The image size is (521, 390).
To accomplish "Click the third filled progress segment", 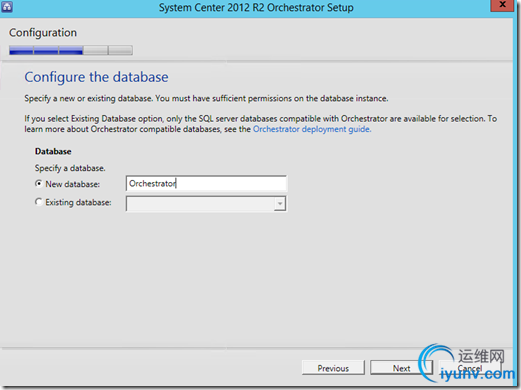I will tap(71, 50).
